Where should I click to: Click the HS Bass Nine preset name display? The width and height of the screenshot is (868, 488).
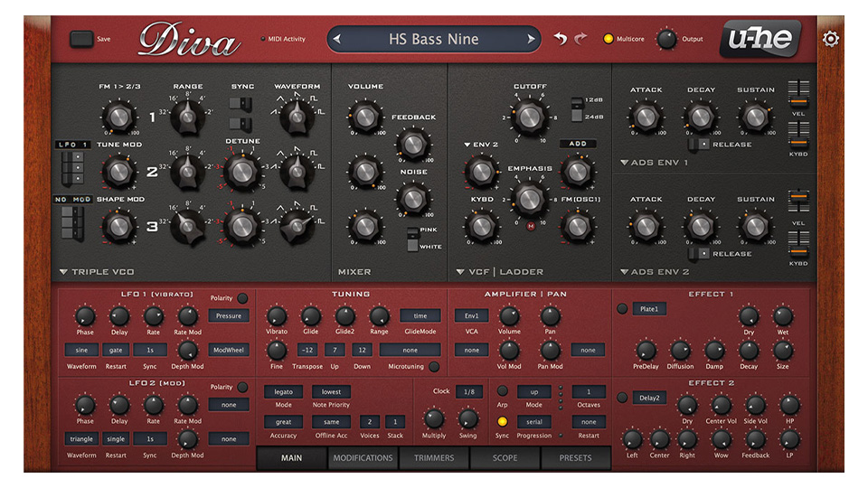(x=433, y=39)
